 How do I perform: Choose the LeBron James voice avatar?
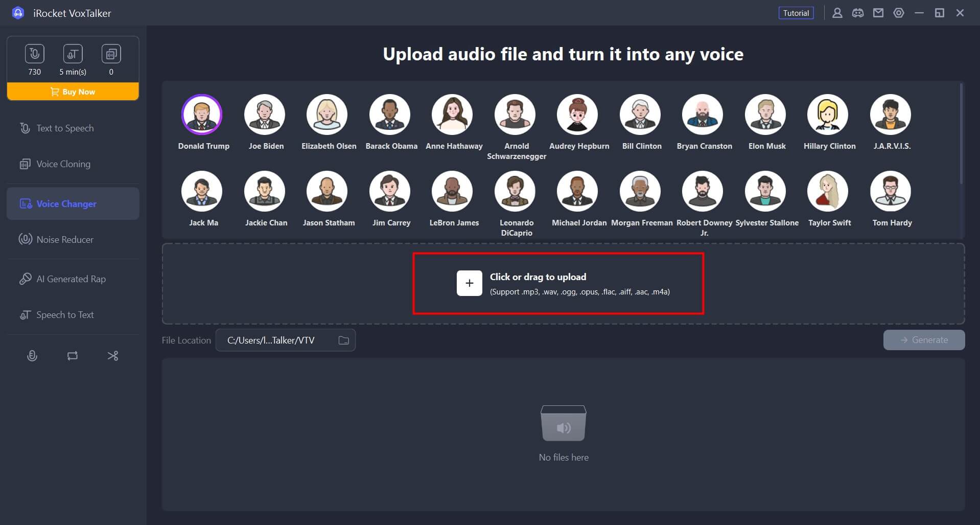click(452, 191)
